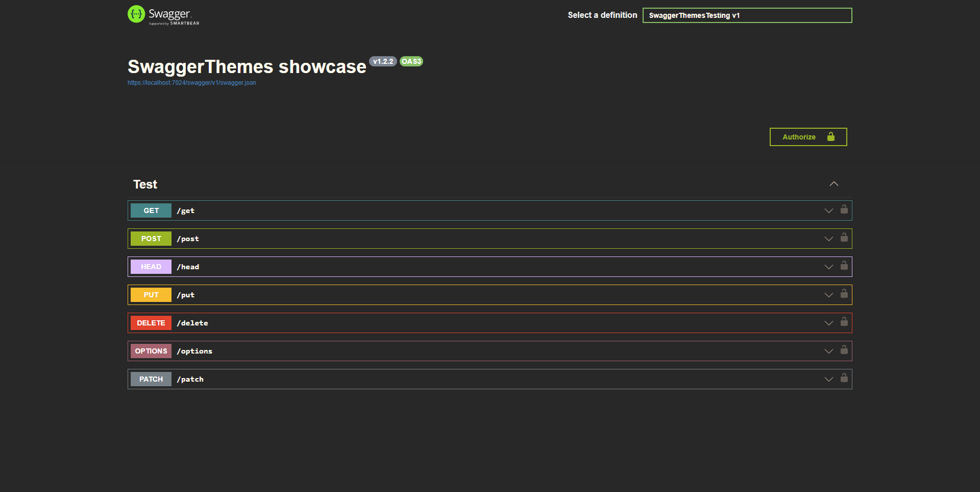Click the Test section heading
The width and height of the screenshot is (980, 492).
(145, 184)
